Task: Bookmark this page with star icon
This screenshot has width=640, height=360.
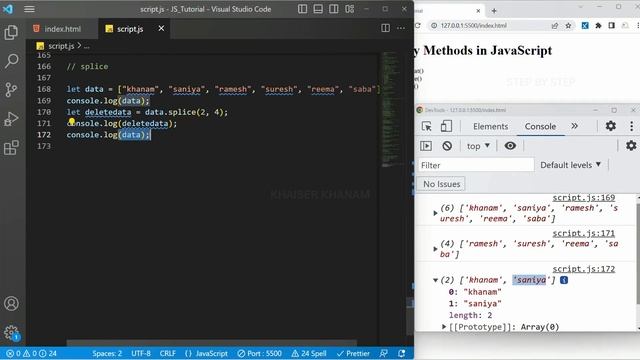Action: [568, 25]
